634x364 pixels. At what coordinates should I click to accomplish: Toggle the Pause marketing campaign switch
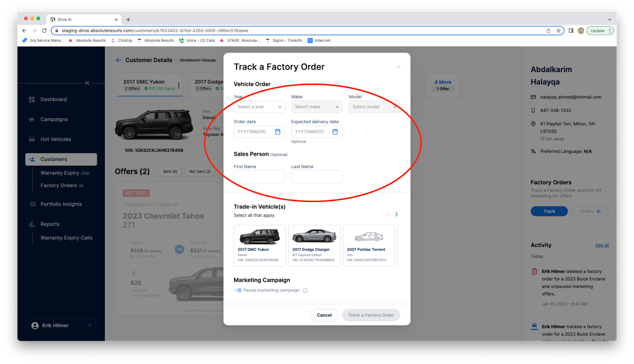pos(238,290)
